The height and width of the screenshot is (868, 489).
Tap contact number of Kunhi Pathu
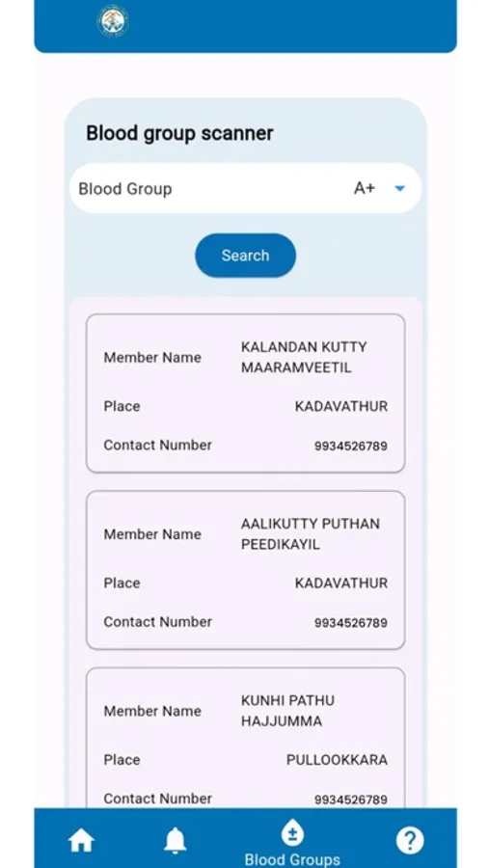(x=350, y=800)
